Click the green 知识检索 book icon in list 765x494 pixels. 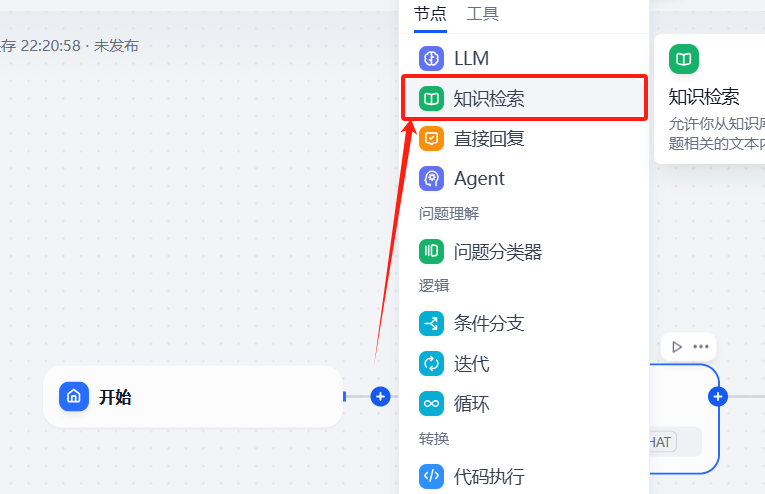pos(431,99)
